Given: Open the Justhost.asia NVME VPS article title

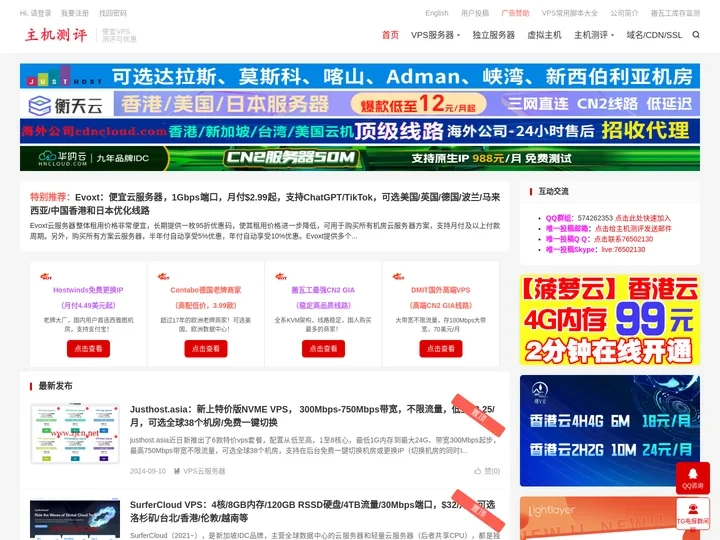Looking at the screenshot, I should (x=312, y=416).
